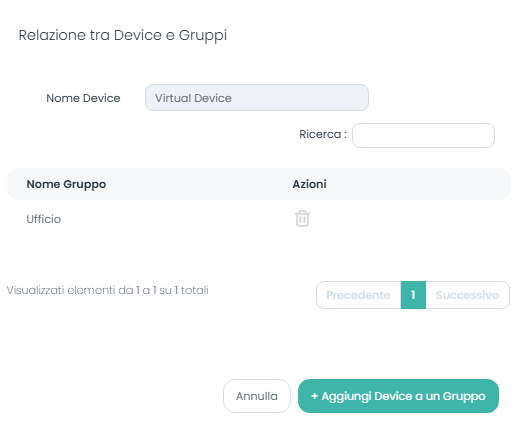Screen dimensions: 515x434
Task: Click the Nome Device label
Action: click(83, 98)
